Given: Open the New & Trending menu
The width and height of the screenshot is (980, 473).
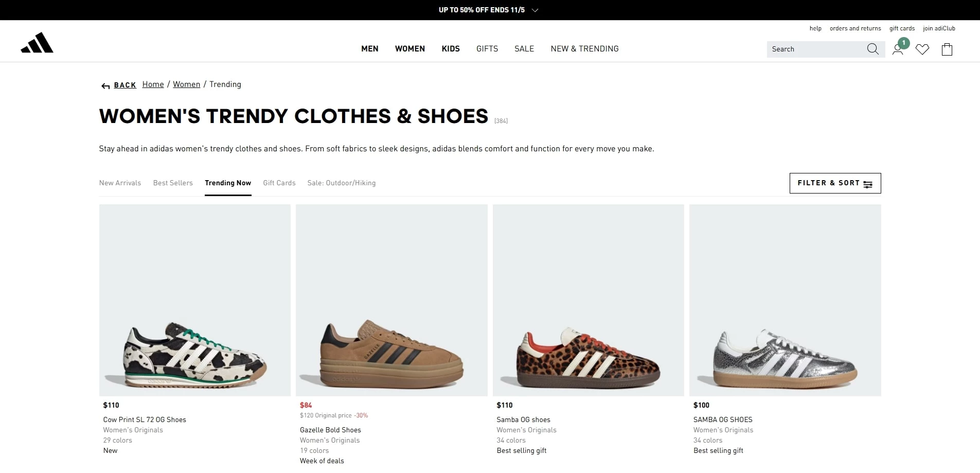Looking at the screenshot, I should [x=584, y=49].
